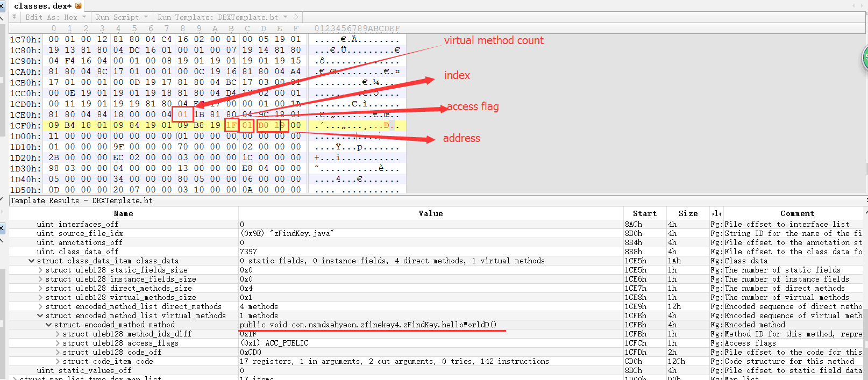Expand struct uleb128 method_idx_diff

click(58, 334)
